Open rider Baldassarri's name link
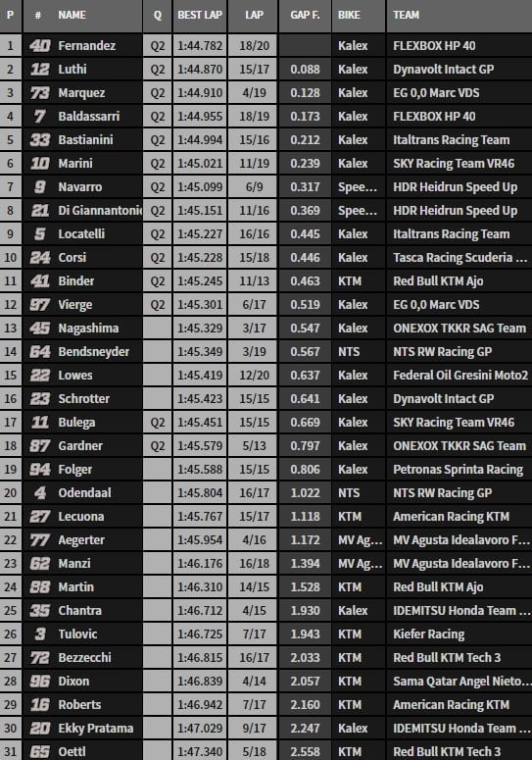The width and height of the screenshot is (532, 760). 88,117
